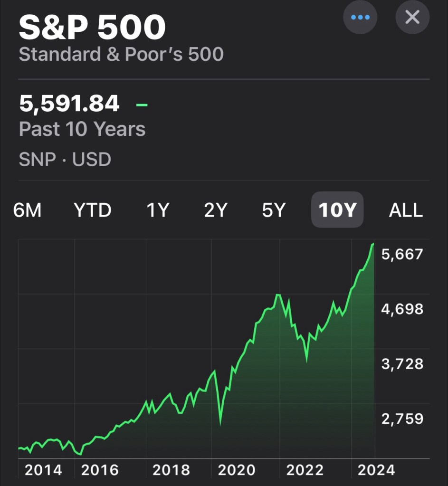The height and width of the screenshot is (486, 448).
Task: Tap the Standard & Poor's 500 subtitle
Action: (121, 54)
